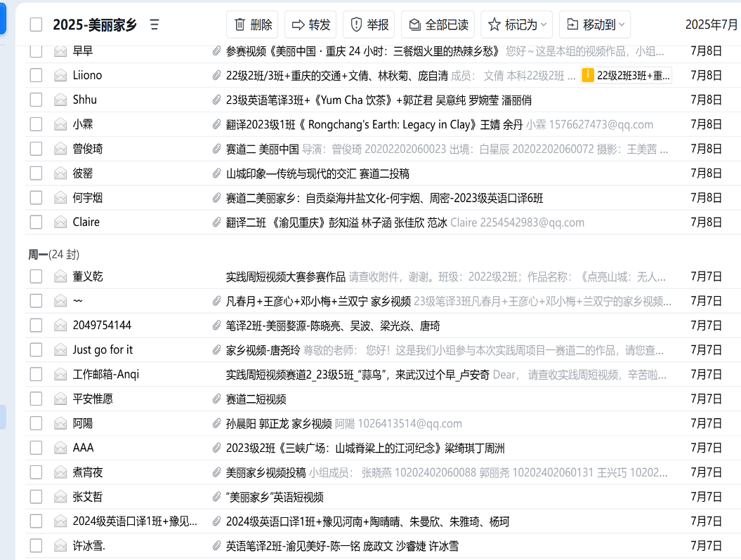Click the envelope icon next to 阿陽
The image size is (741, 560).
60,423
